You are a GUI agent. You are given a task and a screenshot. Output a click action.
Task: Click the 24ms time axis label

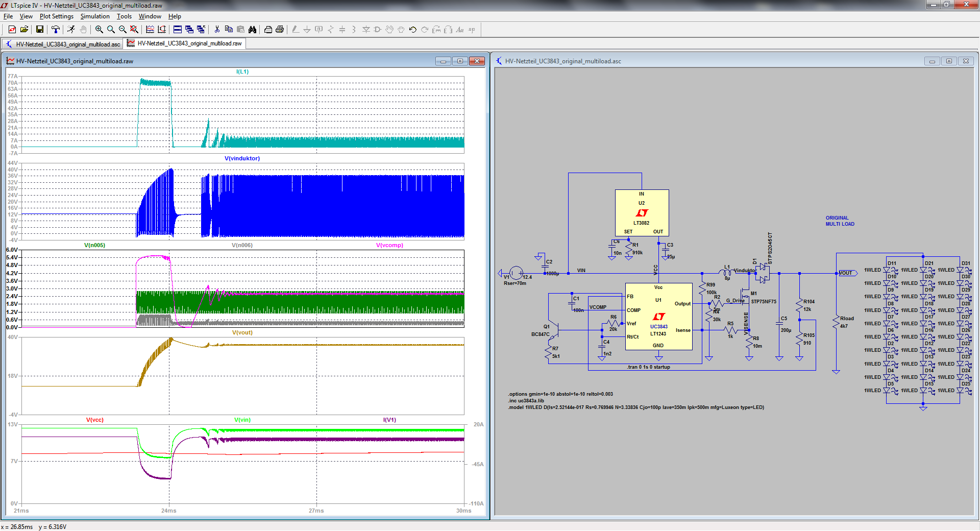(x=168, y=511)
